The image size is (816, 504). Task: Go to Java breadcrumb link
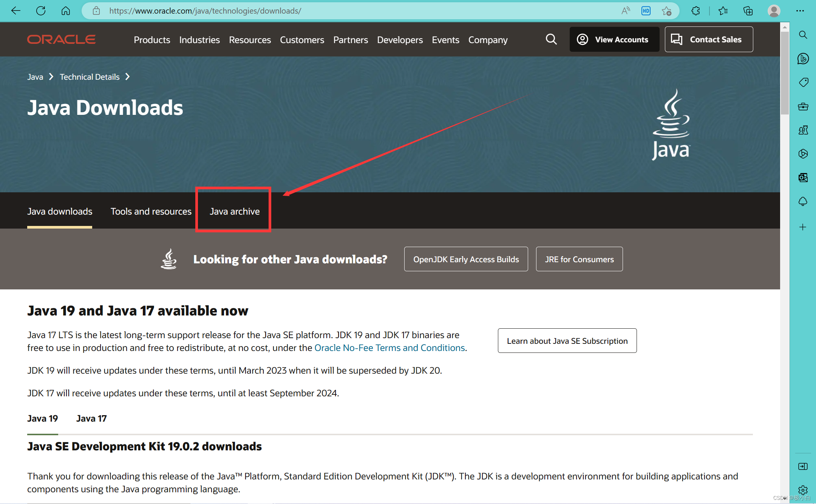35,77
